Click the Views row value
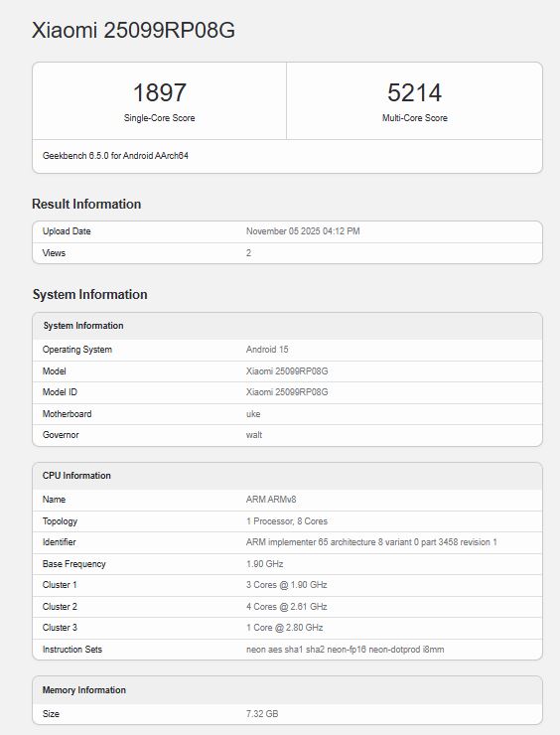The width and height of the screenshot is (560, 735). pos(248,253)
